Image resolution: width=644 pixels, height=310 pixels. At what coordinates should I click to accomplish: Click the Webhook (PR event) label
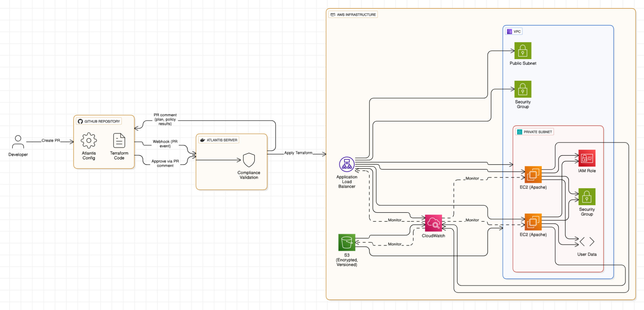[165, 144]
